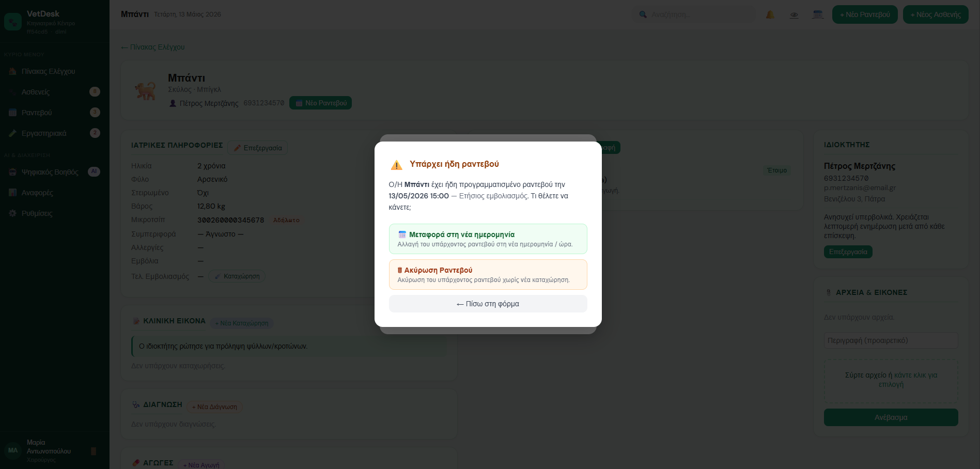Click the Αναφορές chart icon
Image resolution: width=980 pixels, height=469 pixels.
click(x=12, y=193)
